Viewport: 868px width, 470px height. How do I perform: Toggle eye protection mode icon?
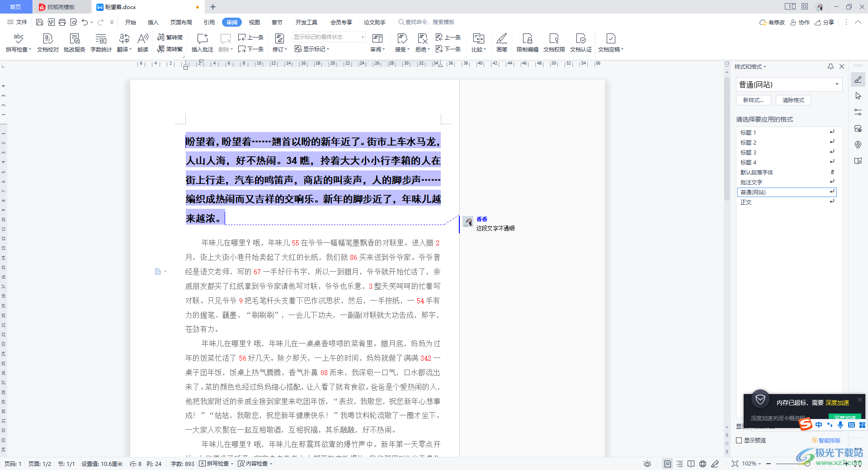tap(647, 464)
